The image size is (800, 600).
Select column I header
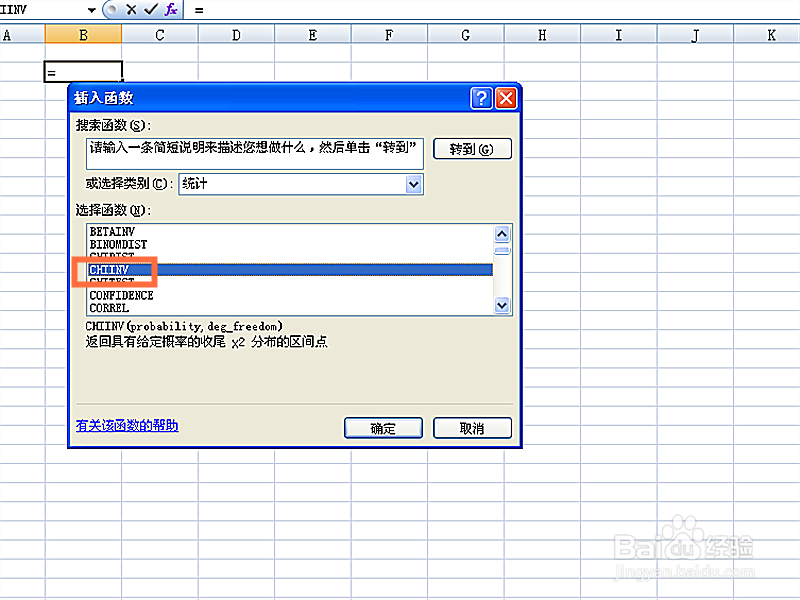click(x=619, y=35)
